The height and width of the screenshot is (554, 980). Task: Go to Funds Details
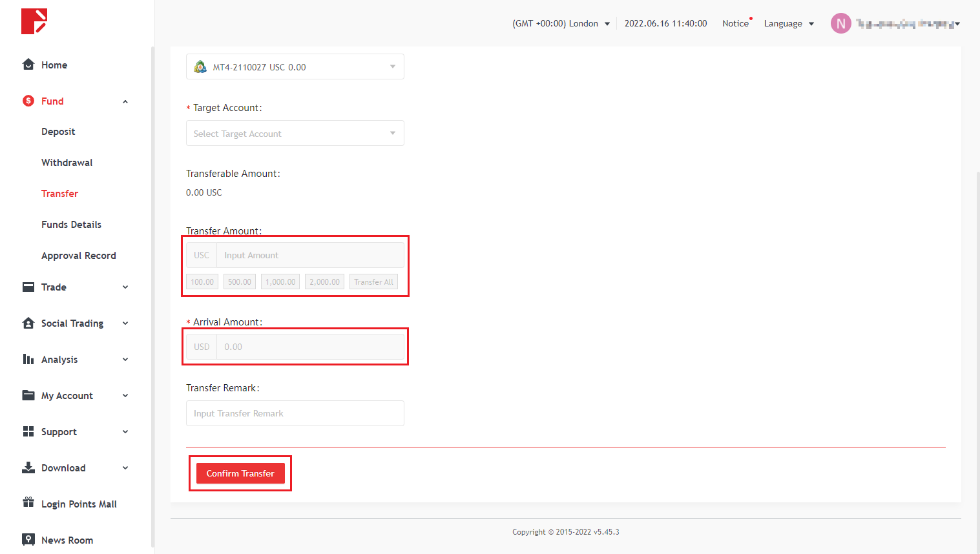[71, 225]
